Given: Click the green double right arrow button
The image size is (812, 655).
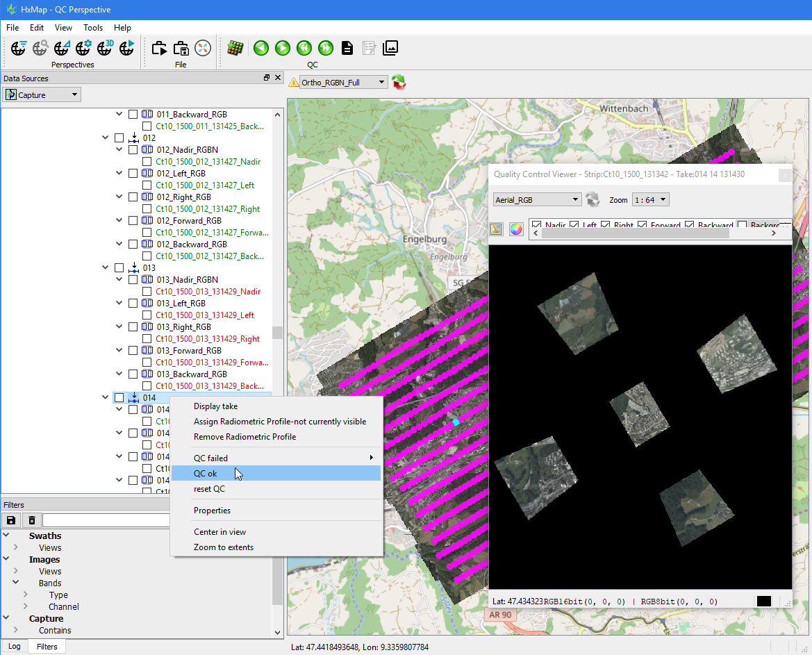Looking at the screenshot, I should [x=325, y=48].
